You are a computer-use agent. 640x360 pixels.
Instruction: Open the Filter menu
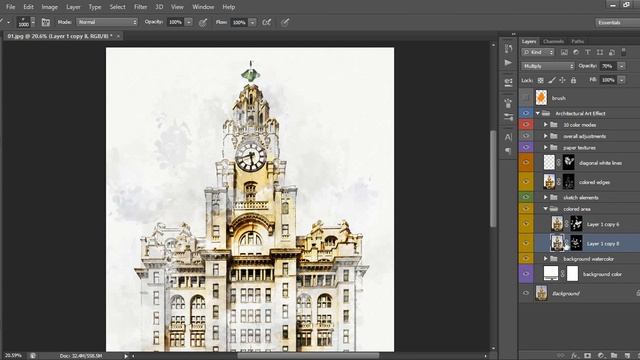[x=140, y=7]
